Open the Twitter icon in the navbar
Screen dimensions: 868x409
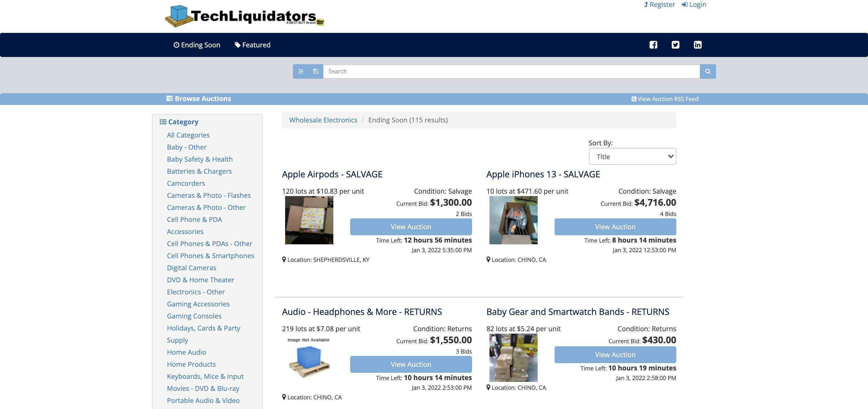point(675,45)
